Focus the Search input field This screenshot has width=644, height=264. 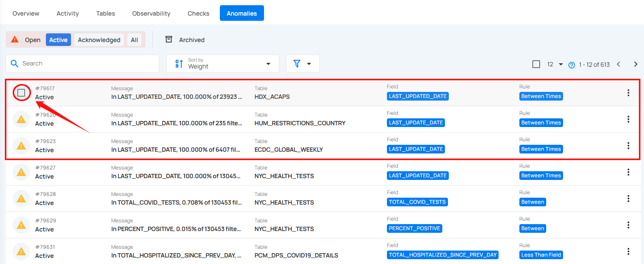tap(82, 64)
